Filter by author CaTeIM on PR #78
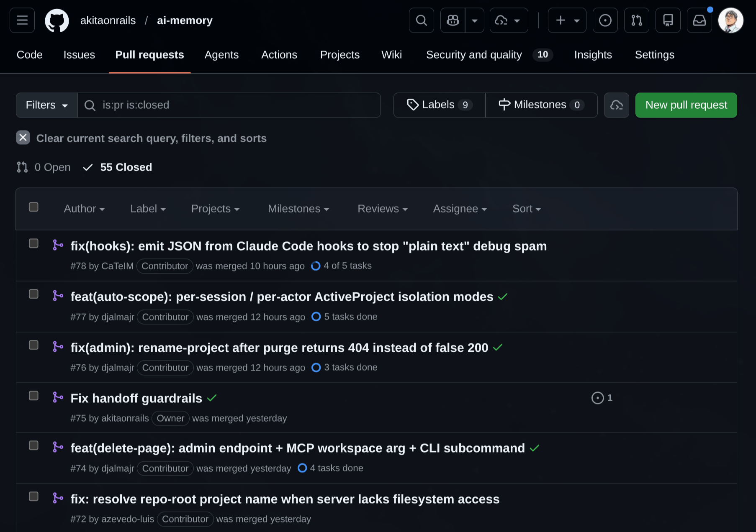The image size is (756, 532). pyautogui.click(x=118, y=266)
